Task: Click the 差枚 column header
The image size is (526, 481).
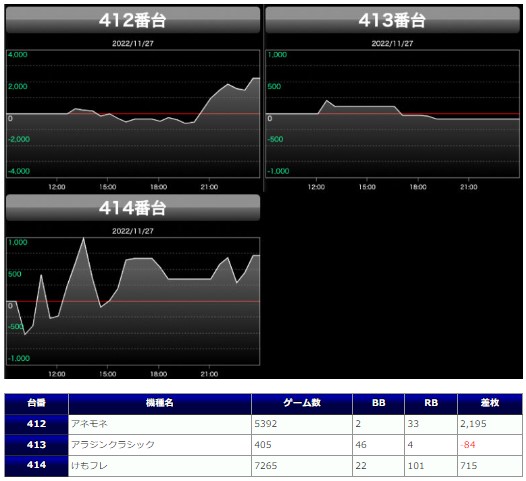Action: 490,404
